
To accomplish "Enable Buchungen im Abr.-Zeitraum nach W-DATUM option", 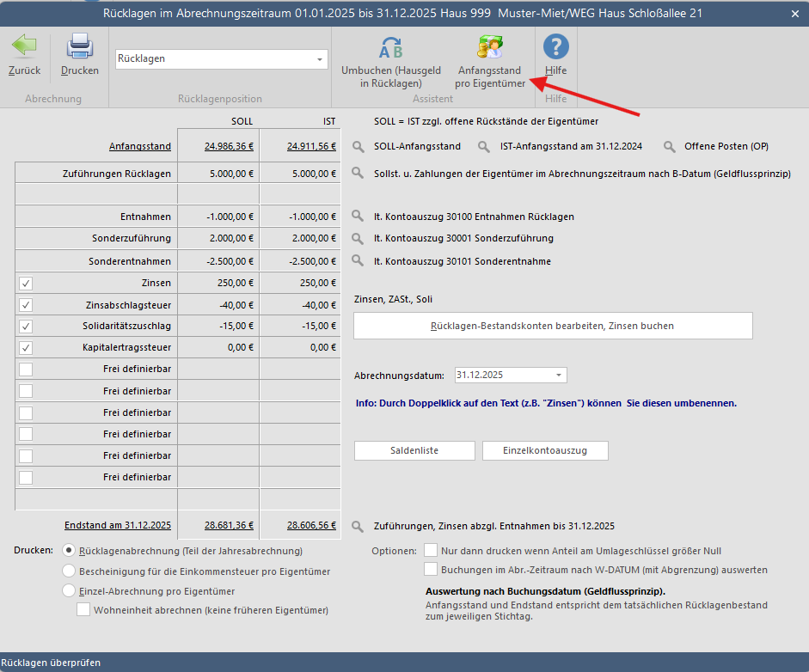I will coord(431,569).
